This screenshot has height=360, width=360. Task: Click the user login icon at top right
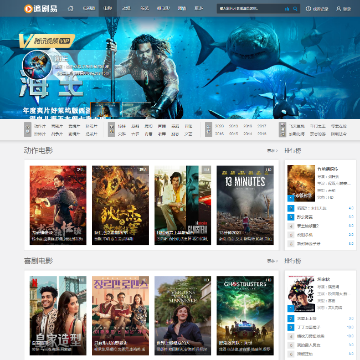point(339,9)
